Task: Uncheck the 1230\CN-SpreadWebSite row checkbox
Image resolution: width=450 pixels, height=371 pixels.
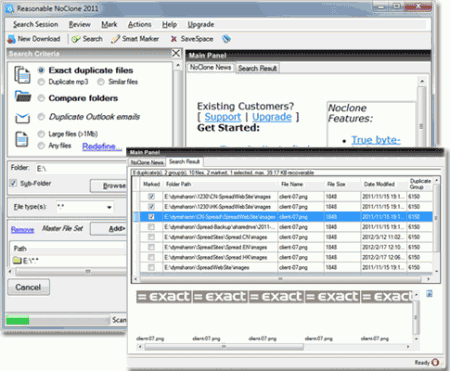Action: pos(151,196)
